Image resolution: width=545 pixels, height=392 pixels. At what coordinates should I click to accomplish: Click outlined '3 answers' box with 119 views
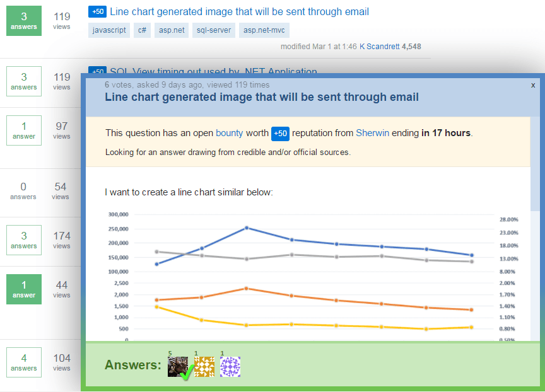pos(24,81)
